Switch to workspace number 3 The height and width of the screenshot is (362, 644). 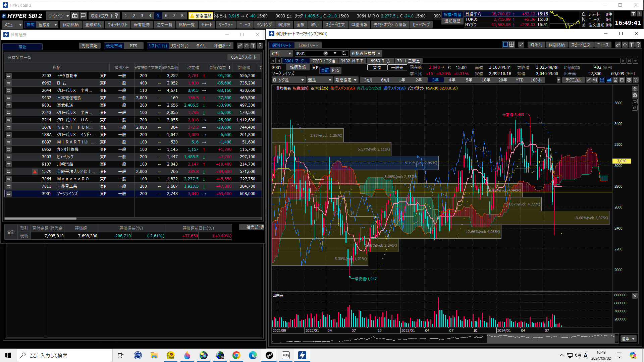pyautogui.click(x=142, y=16)
